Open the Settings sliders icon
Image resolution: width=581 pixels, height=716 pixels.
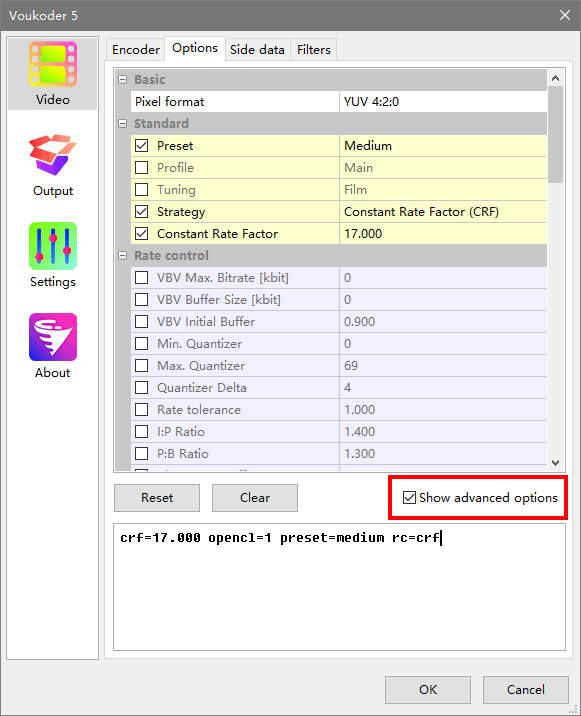[x=53, y=246]
